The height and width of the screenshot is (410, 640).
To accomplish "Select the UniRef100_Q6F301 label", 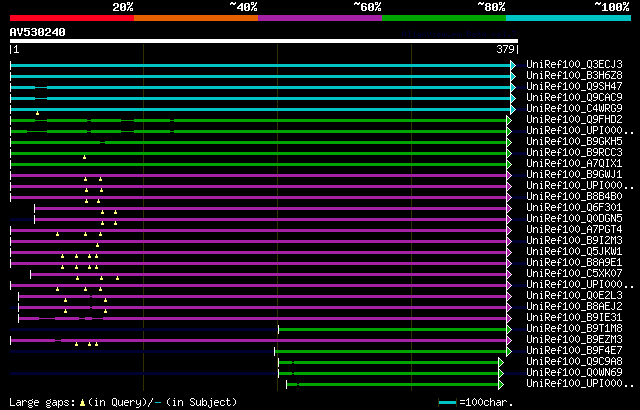I will point(574,208).
